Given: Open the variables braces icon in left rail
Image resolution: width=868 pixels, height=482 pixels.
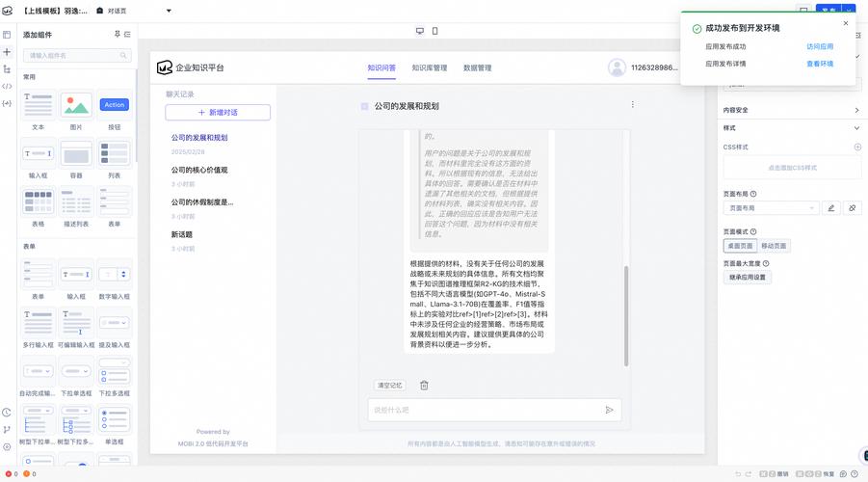Looking at the screenshot, I should pyautogui.click(x=7, y=103).
